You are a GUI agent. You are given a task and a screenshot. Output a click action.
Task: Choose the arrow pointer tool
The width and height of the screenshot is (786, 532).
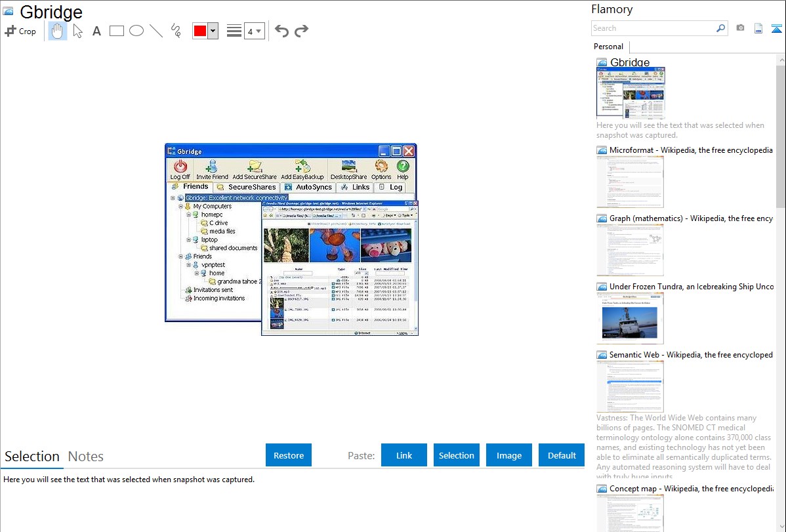(77, 31)
